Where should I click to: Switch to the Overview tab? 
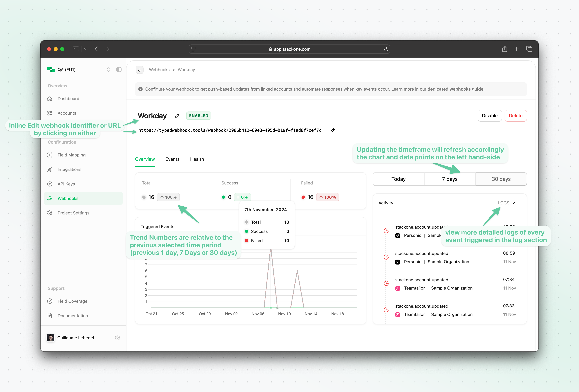point(145,159)
